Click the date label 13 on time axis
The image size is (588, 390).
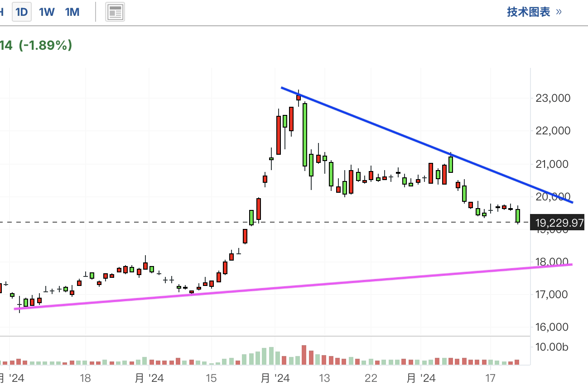click(x=324, y=377)
